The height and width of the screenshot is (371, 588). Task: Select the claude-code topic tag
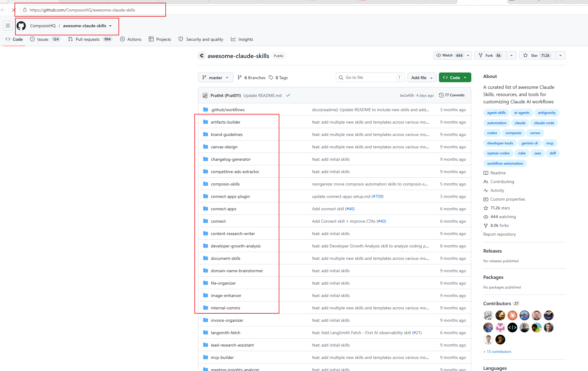click(544, 123)
